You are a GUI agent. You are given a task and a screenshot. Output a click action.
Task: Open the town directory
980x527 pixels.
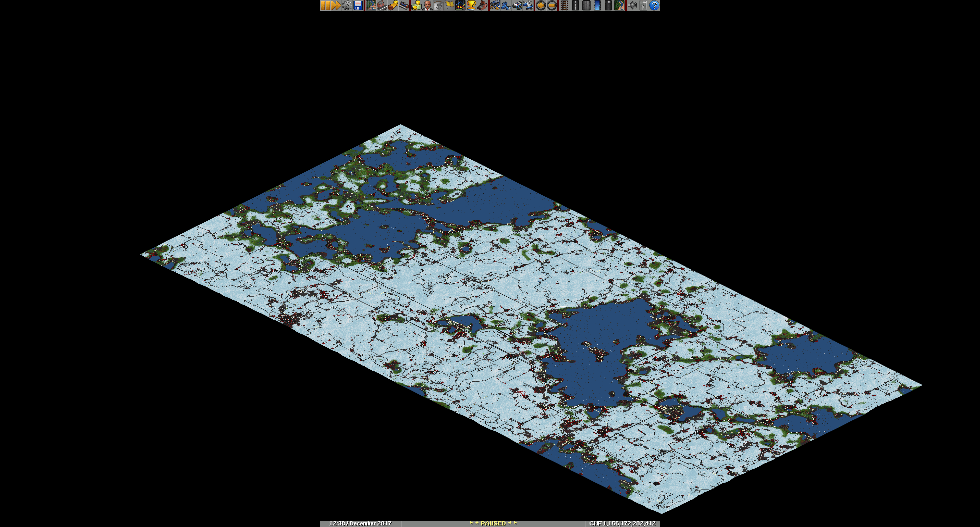pyautogui.click(x=382, y=5)
